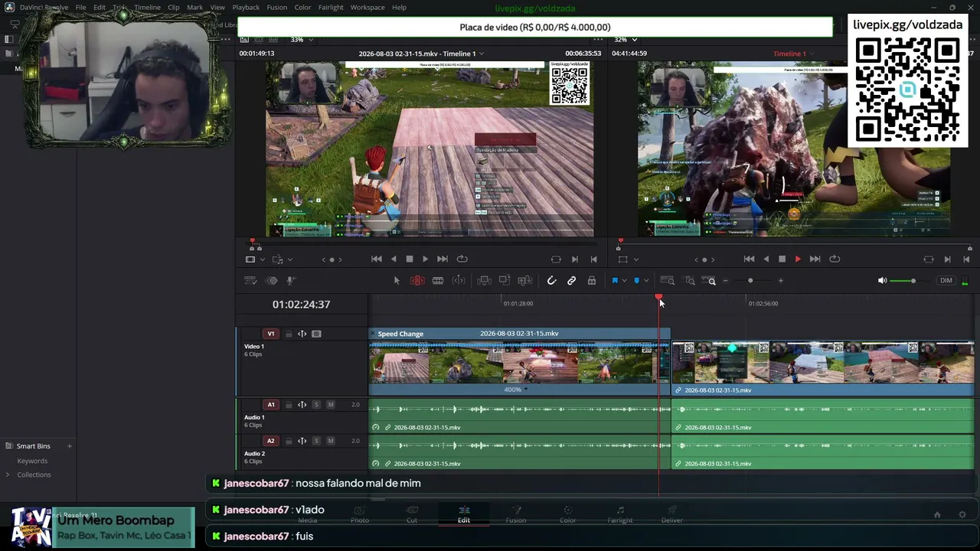Click the timeline zoom in plus
980x551 pixels.
tap(780, 281)
